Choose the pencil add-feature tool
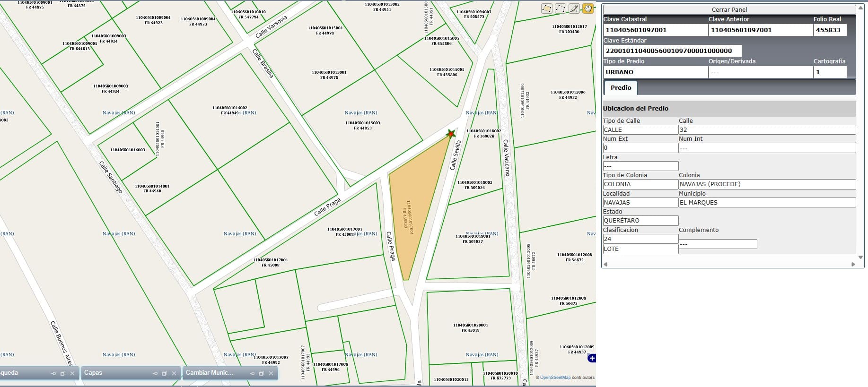Image resolution: width=868 pixels, height=387 pixels. point(574,9)
